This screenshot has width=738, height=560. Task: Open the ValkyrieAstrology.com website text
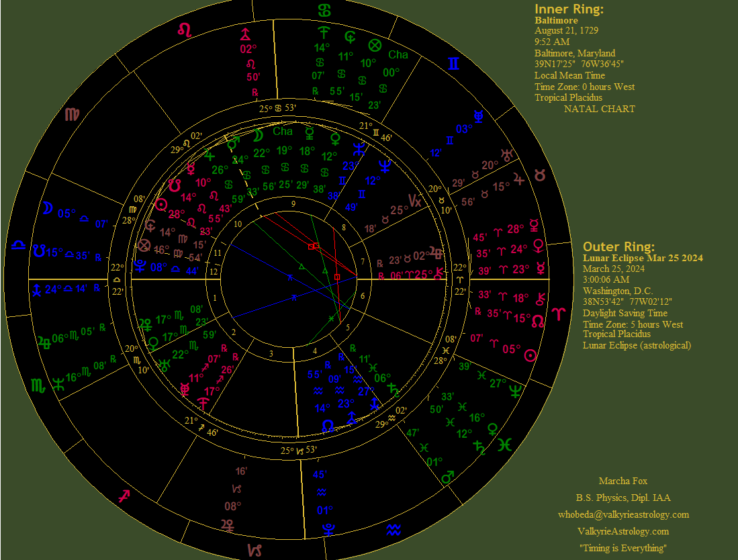623,531
